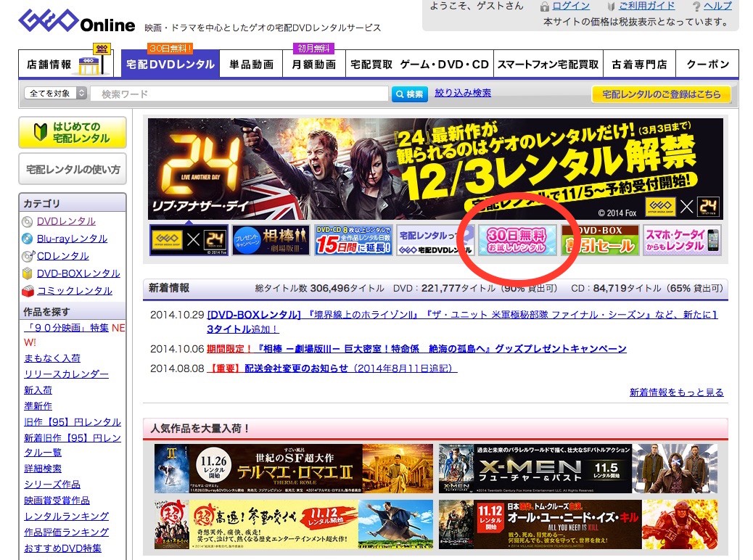Click the はじめての宅配レンタル button
The width and height of the screenshot is (753, 560).
[73, 133]
